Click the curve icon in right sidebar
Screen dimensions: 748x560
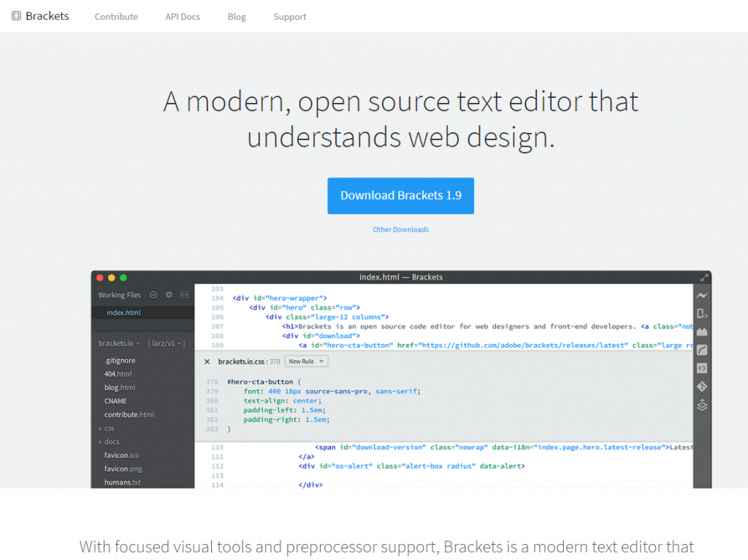[702, 350]
